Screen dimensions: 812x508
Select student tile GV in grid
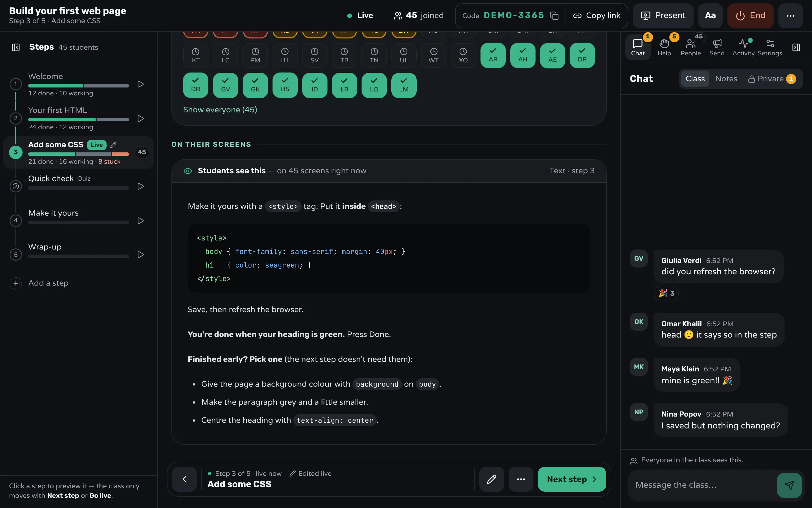click(226, 85)
